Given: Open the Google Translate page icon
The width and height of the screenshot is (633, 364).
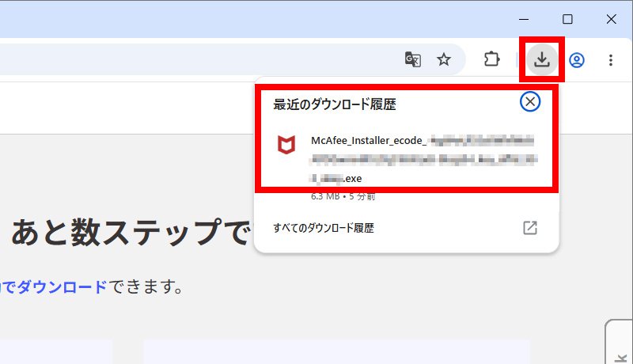Looking at the screenshot, I should [x=412, y=59].
